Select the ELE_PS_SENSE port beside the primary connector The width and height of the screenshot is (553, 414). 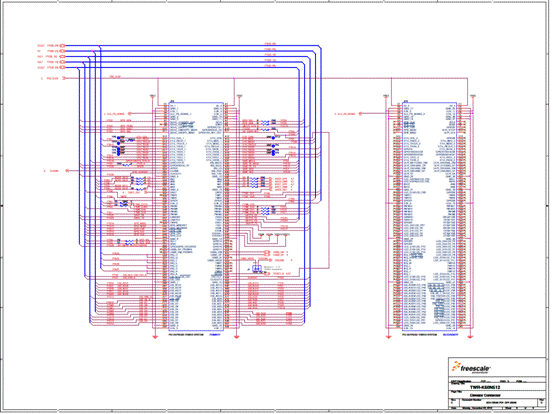tap(129, 114)
